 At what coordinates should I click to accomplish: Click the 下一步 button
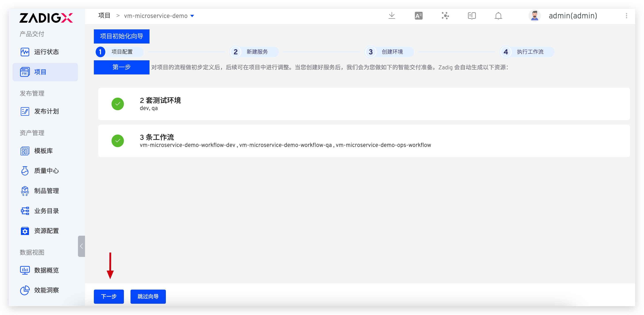click(109, 296)
